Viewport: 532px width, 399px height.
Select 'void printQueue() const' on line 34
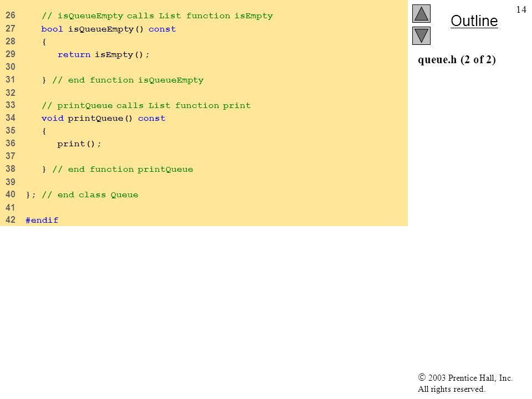click(104, 119)
